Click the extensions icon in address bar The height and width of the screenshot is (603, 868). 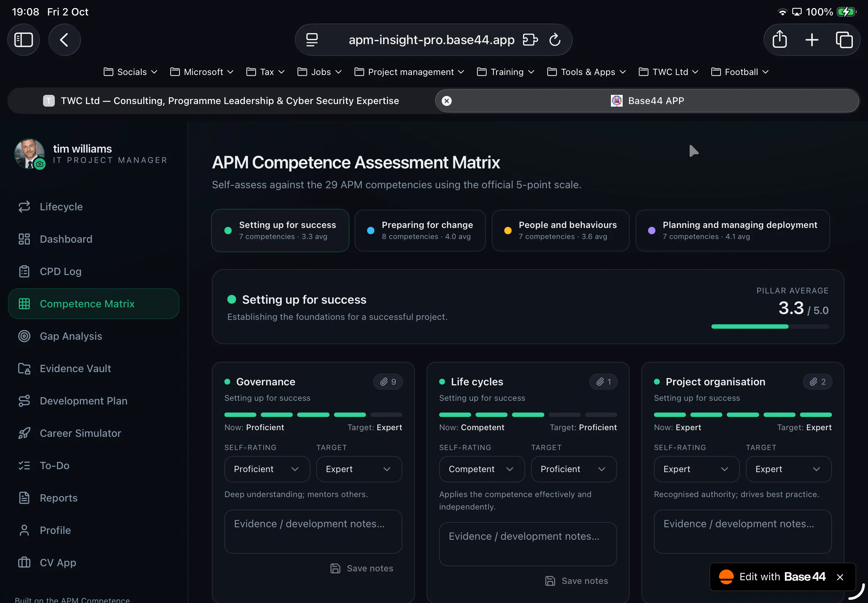[530, 40]
